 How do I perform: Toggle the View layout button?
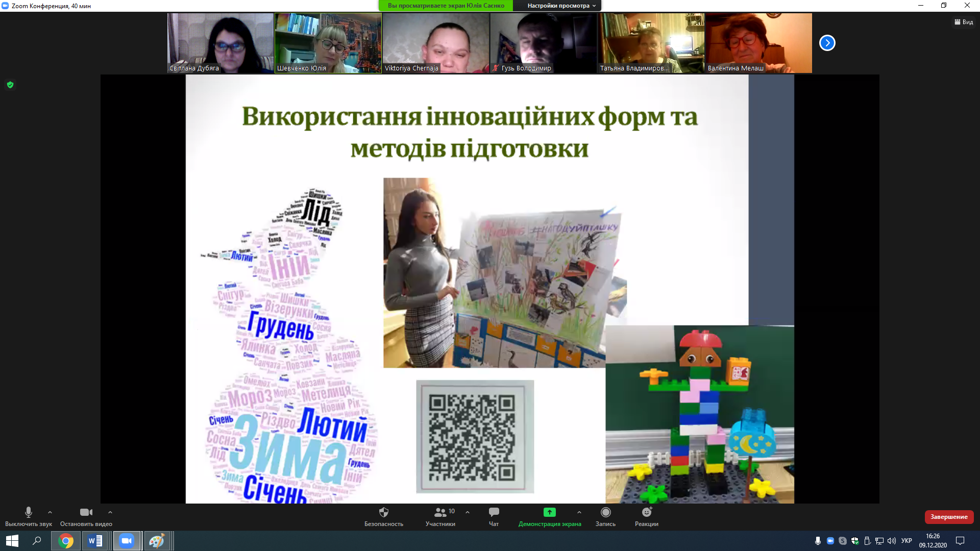964,22
